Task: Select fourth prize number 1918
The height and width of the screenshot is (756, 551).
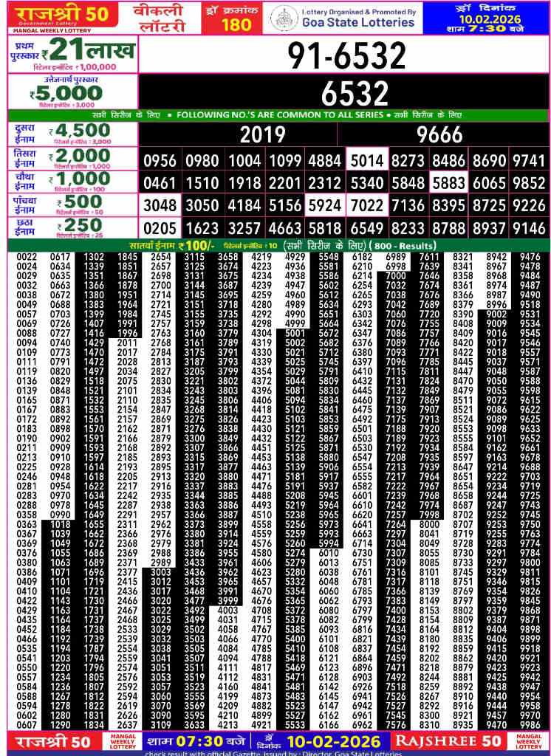Action: [244, 184]
